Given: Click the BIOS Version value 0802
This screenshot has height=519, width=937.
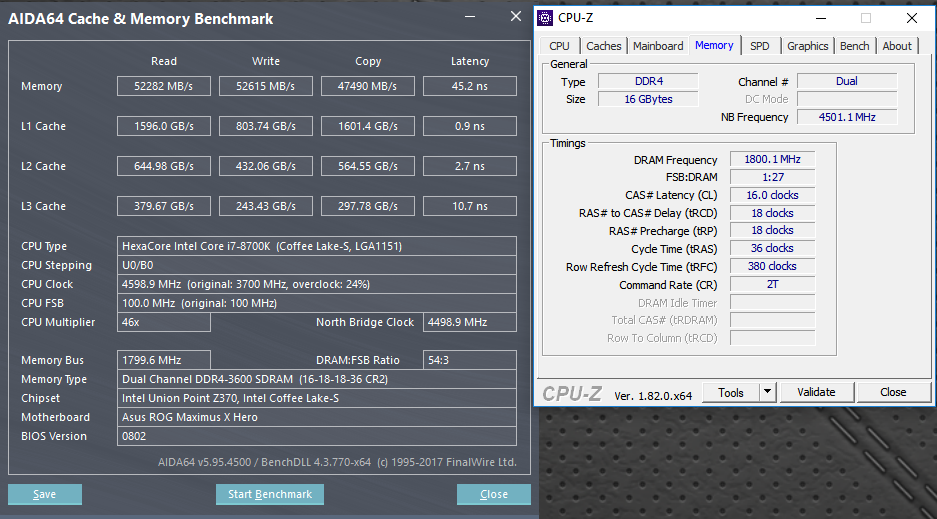Looking at the screenshot, I should coord(317,436).
